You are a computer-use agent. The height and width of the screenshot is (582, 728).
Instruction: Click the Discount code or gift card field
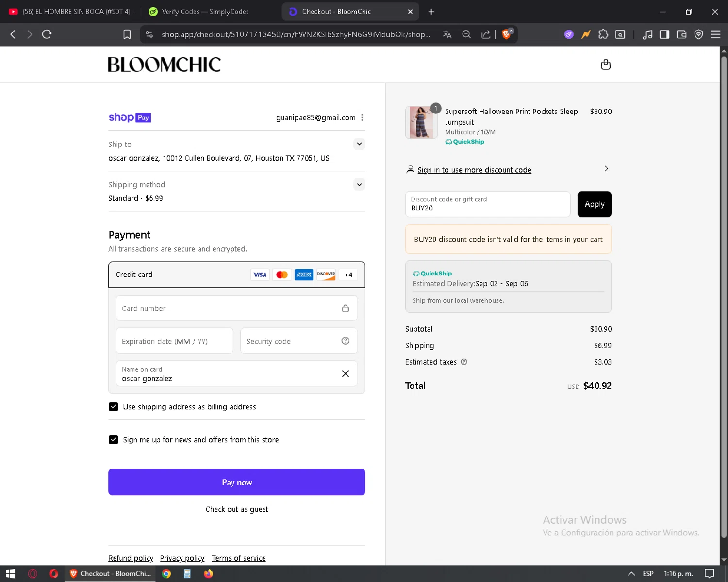[x=488, y=204]
